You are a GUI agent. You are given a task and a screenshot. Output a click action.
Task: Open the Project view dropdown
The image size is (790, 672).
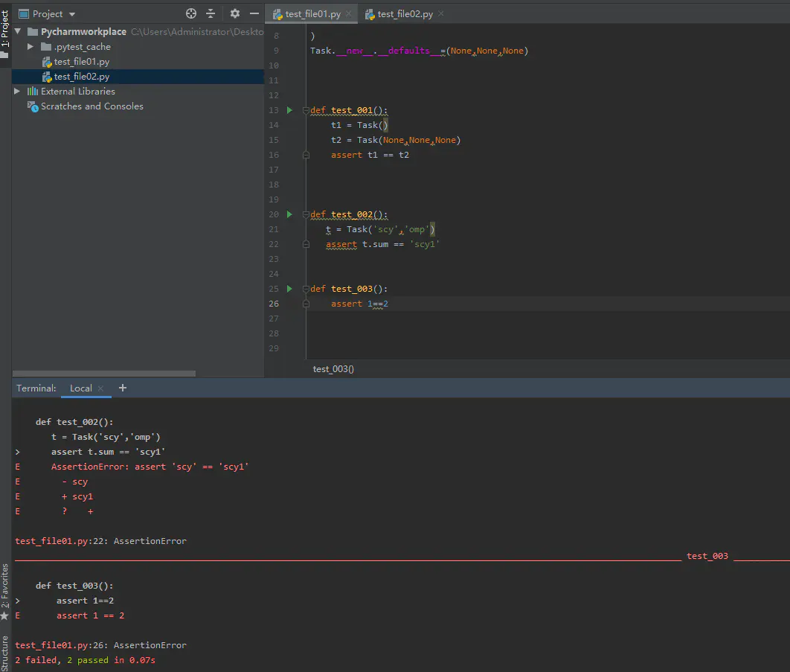pos(72,14)
